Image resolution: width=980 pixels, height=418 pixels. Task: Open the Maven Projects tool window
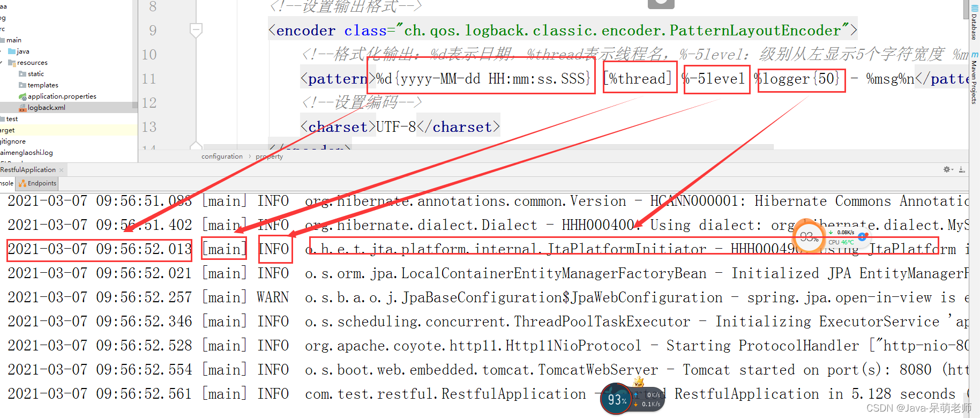(x=974, y=78)
